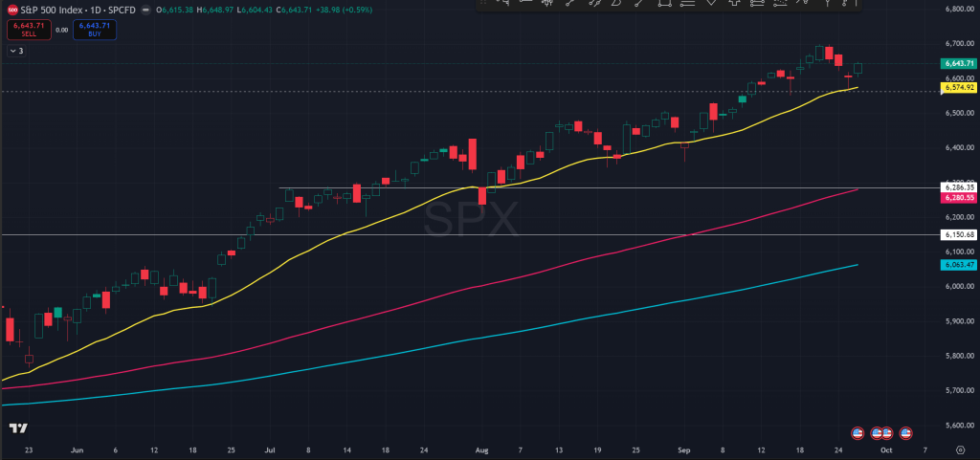Click the yellow moving average label 6,574.92
Image resolution: width=980 pixels, height=460 pixels.
tap(958, 88)
